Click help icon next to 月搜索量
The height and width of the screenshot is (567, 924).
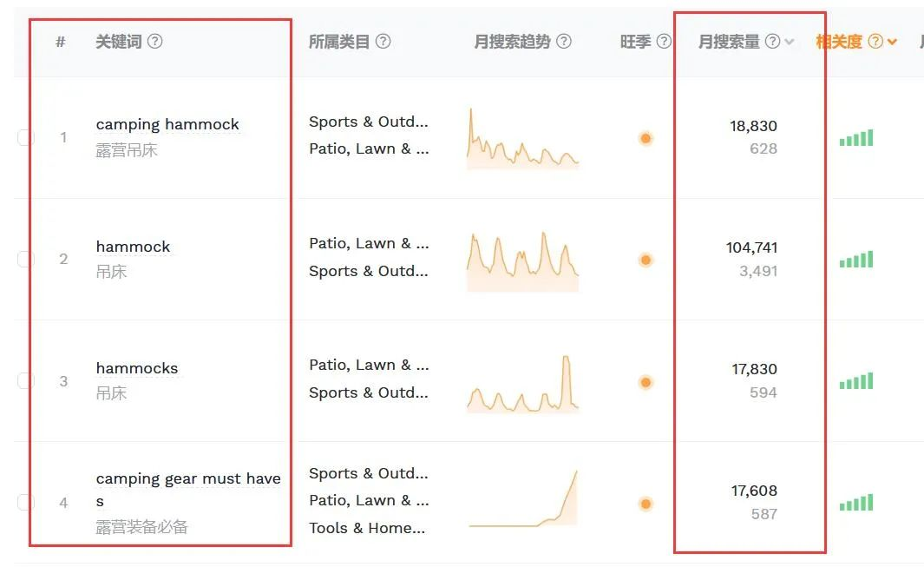(772, 42)
